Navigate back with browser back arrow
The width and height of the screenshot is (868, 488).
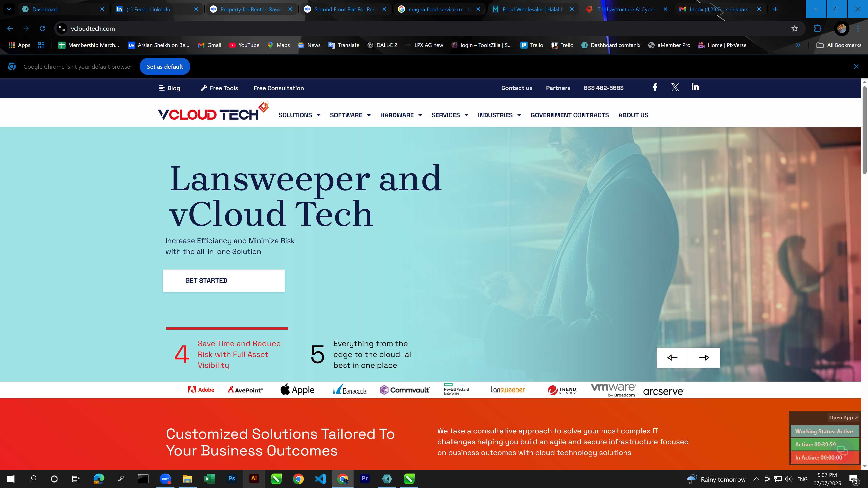point(10,28)
